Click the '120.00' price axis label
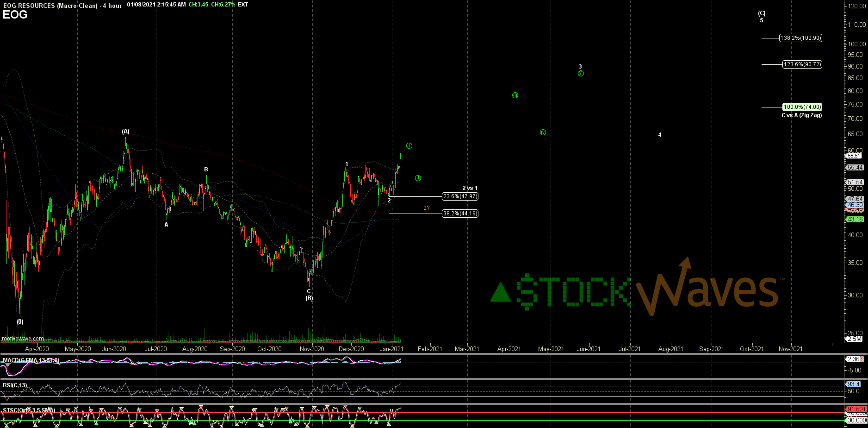 click(x=857, y=6)
